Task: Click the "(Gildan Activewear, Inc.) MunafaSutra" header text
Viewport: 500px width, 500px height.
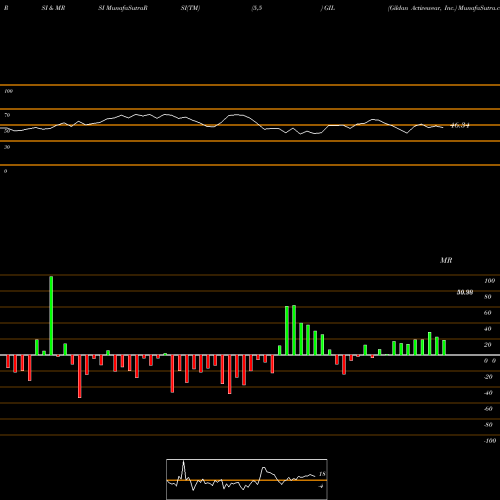Action: (443, 8)
